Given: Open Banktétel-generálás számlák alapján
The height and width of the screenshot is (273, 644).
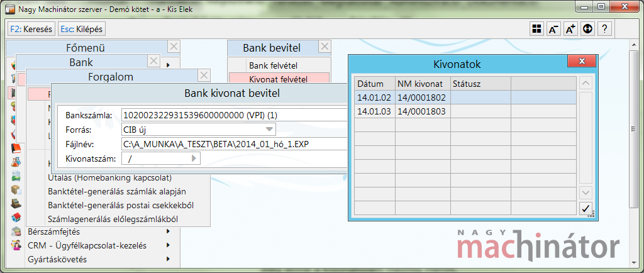Looking at the screenshot, I should tap(117, 191).
